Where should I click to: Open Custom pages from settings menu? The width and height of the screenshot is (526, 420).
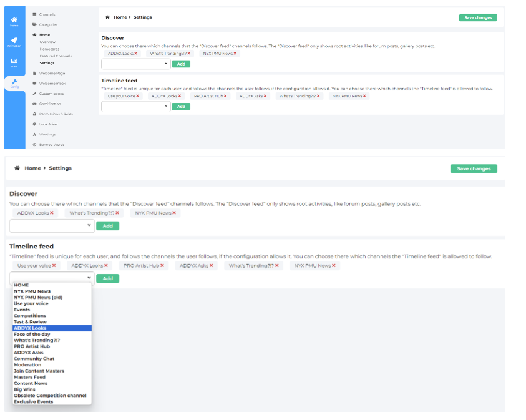[51, 94]
